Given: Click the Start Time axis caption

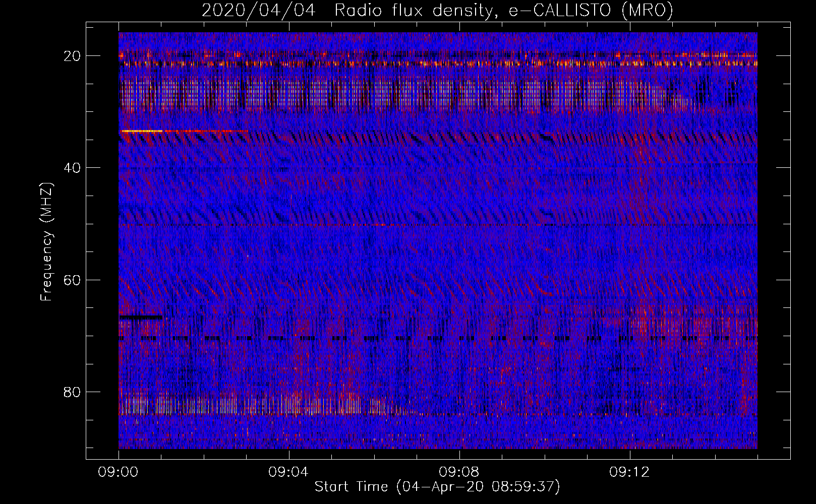Looking at the screenshot, I should coord(437,487).
